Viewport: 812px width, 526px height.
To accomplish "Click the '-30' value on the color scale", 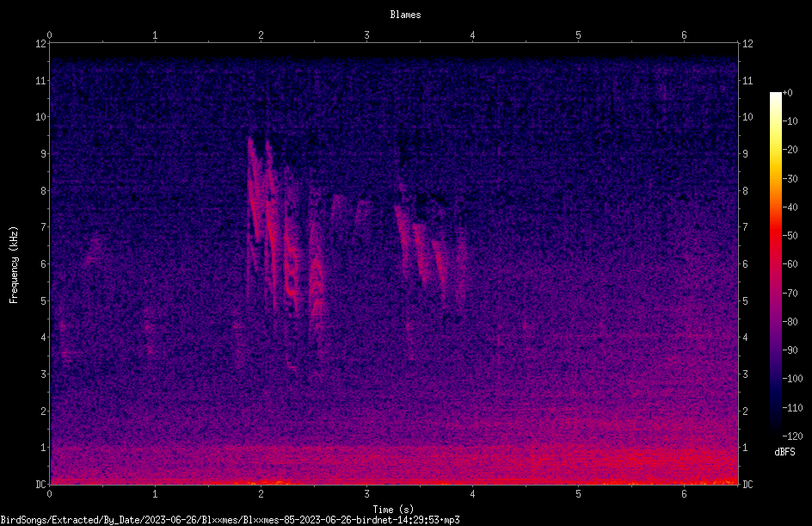I will 790,179.
